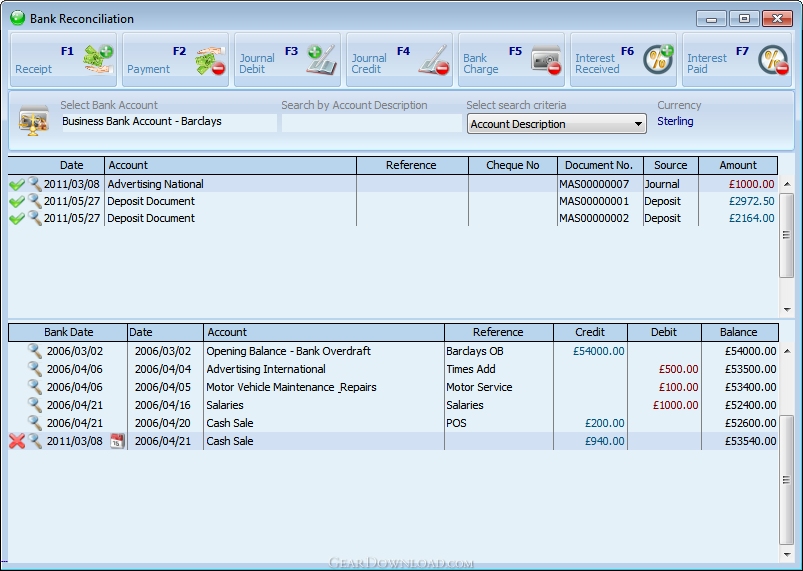
Task: Click magnifier icon on Opening Balance row
Action: pos(34,351)
